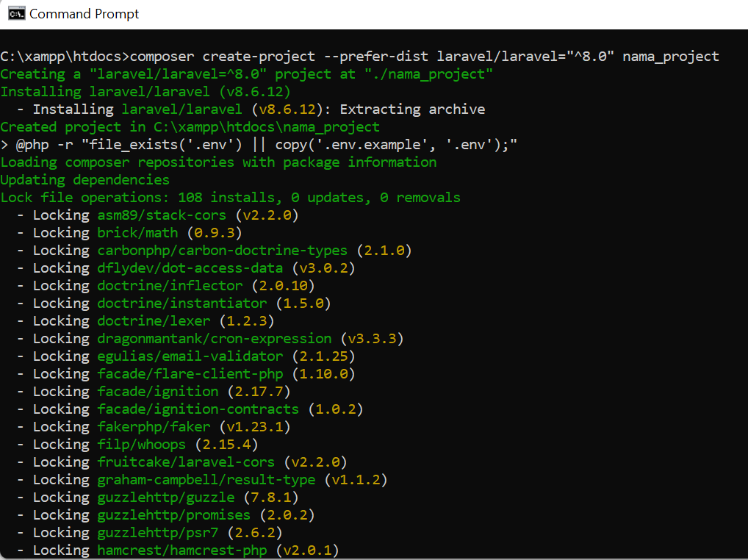Click 'Created project in C:\xampp\htdocs\nama_project' line
The height and width of the screenshot is (560, 748).
tap(190, 127)
